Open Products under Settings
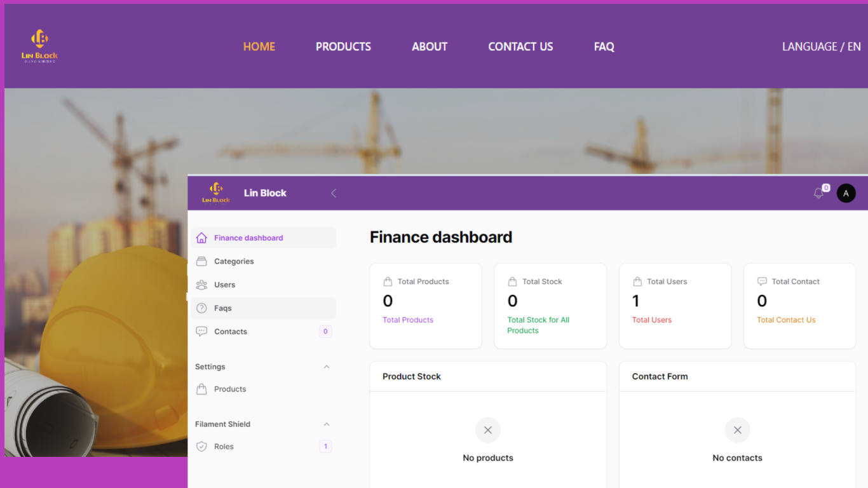The width and height of the screenshot is (868, 488). coord(264,389)
